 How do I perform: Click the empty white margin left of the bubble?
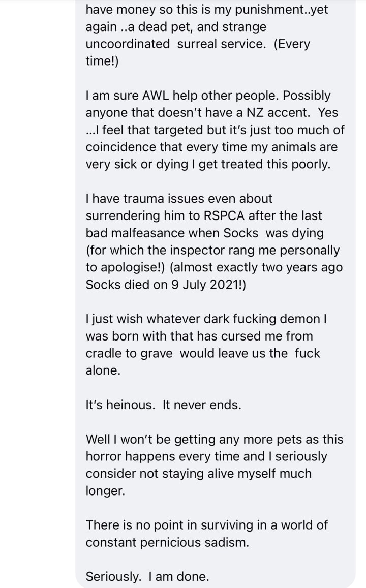click(38, 294)
